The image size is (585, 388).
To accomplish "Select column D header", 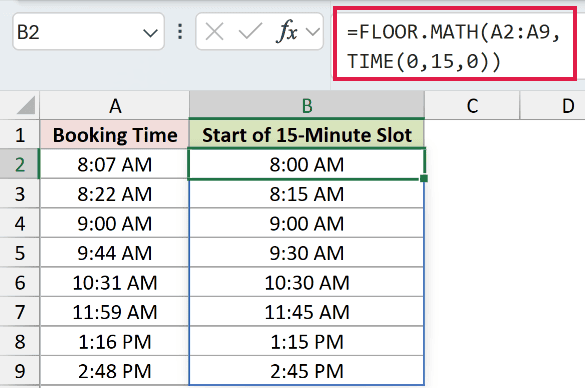I will point(553,106).
